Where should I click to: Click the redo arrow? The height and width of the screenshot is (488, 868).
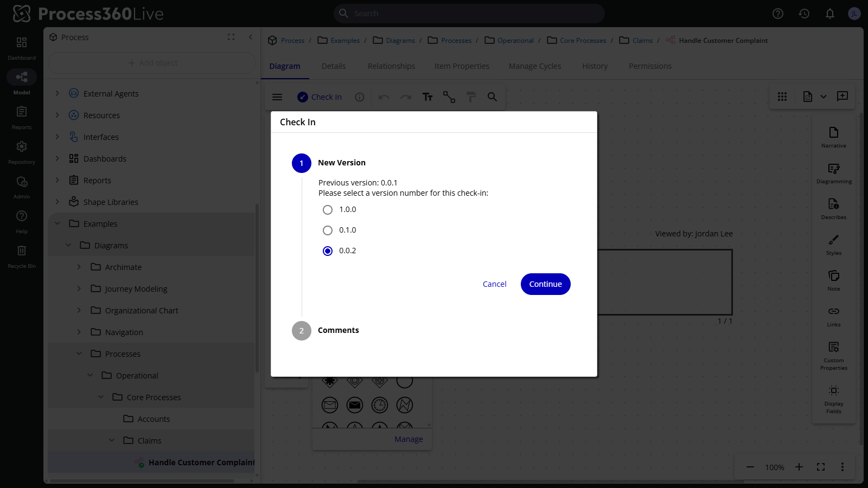tap(406, 97)
